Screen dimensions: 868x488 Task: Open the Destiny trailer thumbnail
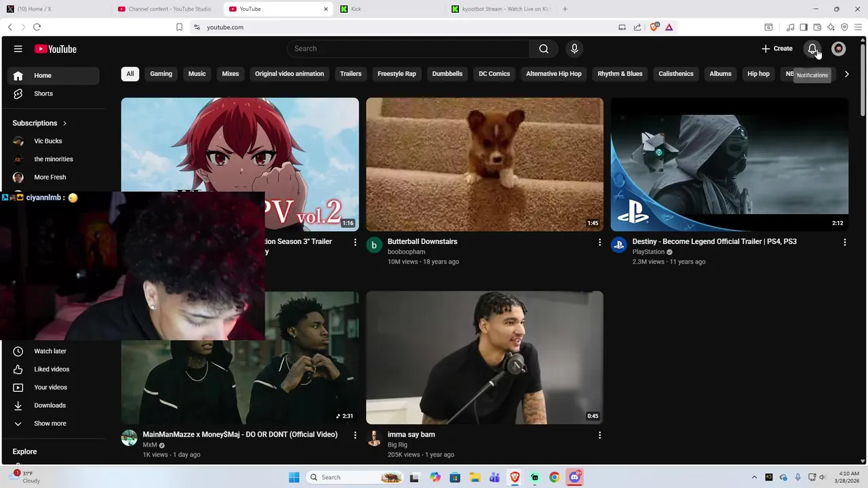pyautogui.click(x=729, y=164)
